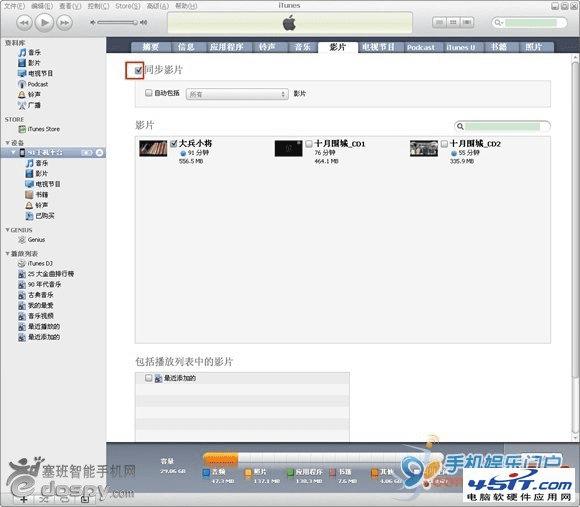580x507 pixels.
Task: Select the iPhone device row in sidebar
Action: coord(53,152)
